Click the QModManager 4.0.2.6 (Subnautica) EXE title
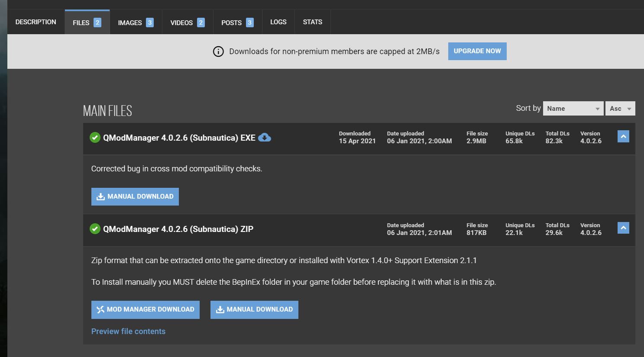The image size is (644, 357). pyautogui.click(x=179, y=138)
